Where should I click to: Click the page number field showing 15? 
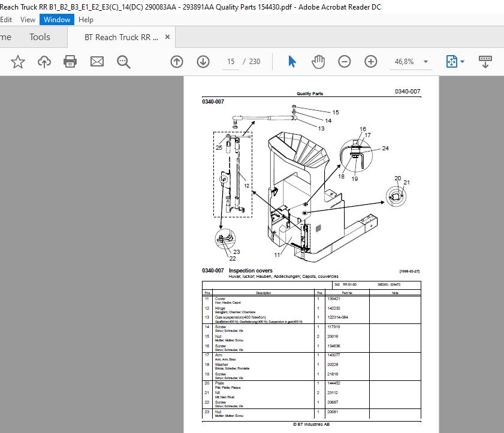[231, 62]
